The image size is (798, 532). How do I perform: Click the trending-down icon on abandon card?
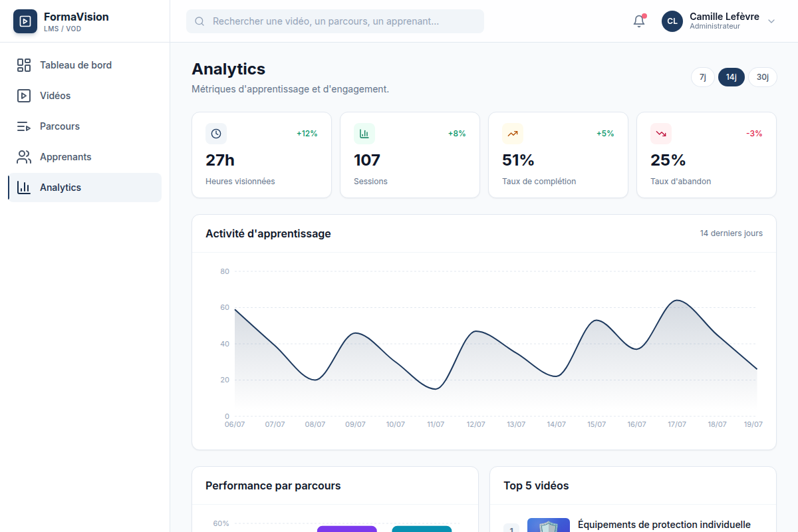[661, 134]
